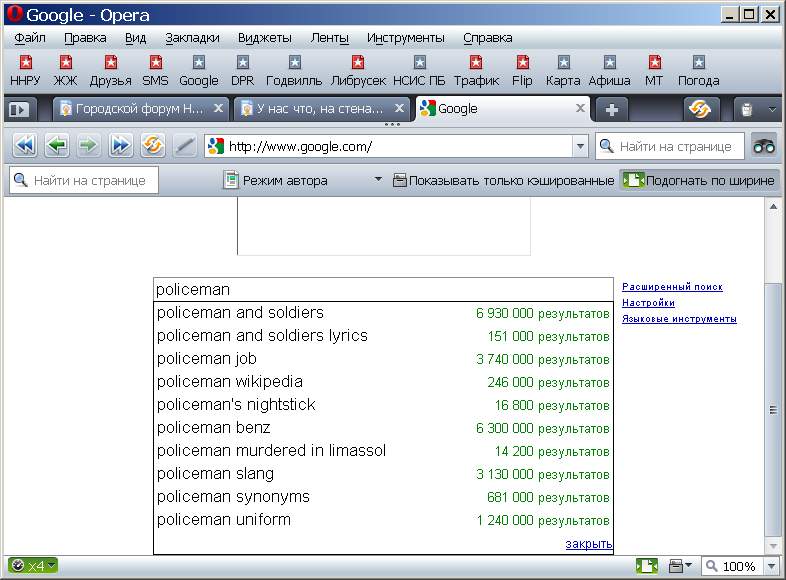Click the fast forward navigation button
The width and height of the screenshot is (786, 580).
pos(121,146)
